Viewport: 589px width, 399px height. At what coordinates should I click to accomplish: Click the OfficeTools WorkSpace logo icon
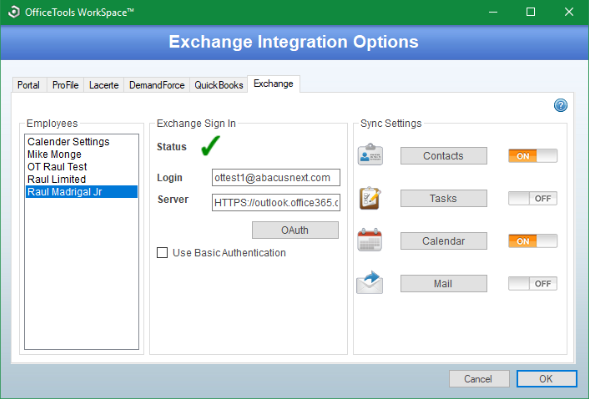click(x=14, y=12)
